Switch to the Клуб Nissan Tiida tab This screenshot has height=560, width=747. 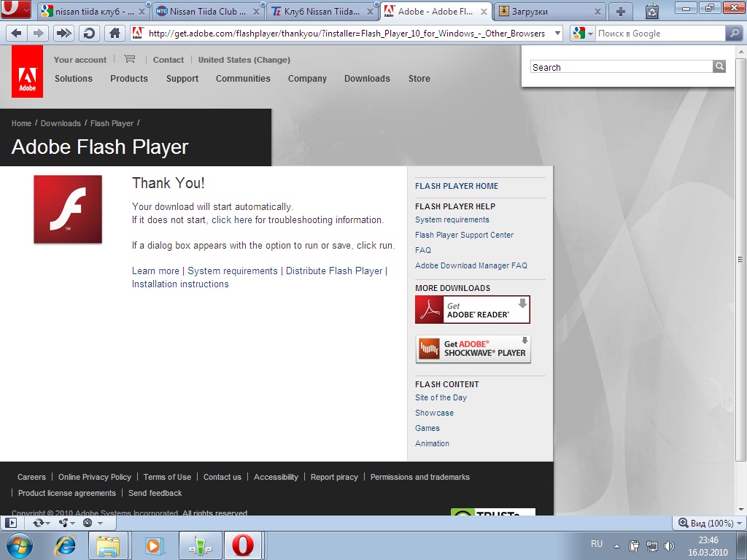(322, 12)
